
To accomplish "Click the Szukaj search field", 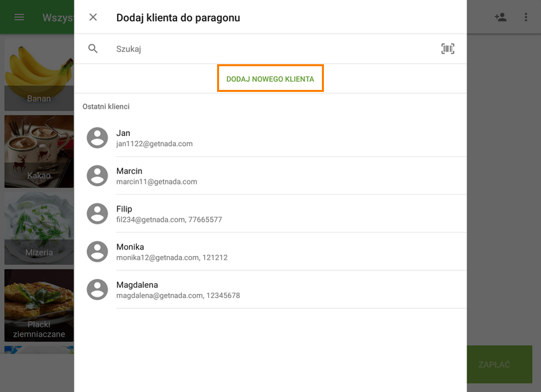I will coord(270,49).
